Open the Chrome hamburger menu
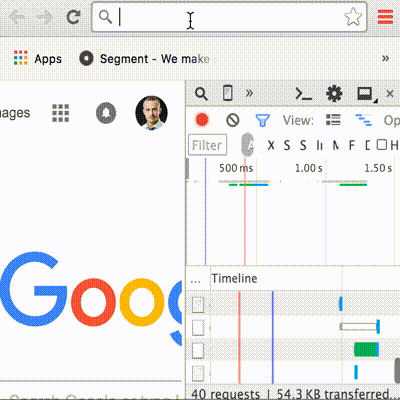This screenshot has width=400, height=400. pos(385,17)
